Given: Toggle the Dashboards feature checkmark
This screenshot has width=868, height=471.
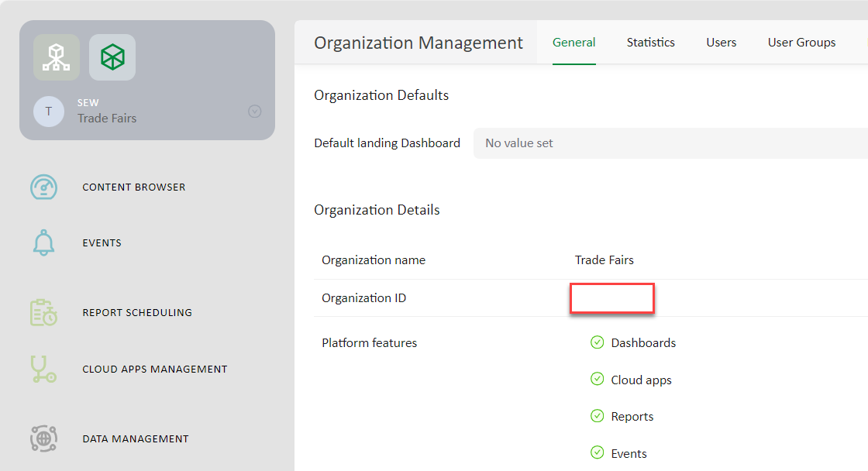Looking at the screenshot, I should click(597, 342).
